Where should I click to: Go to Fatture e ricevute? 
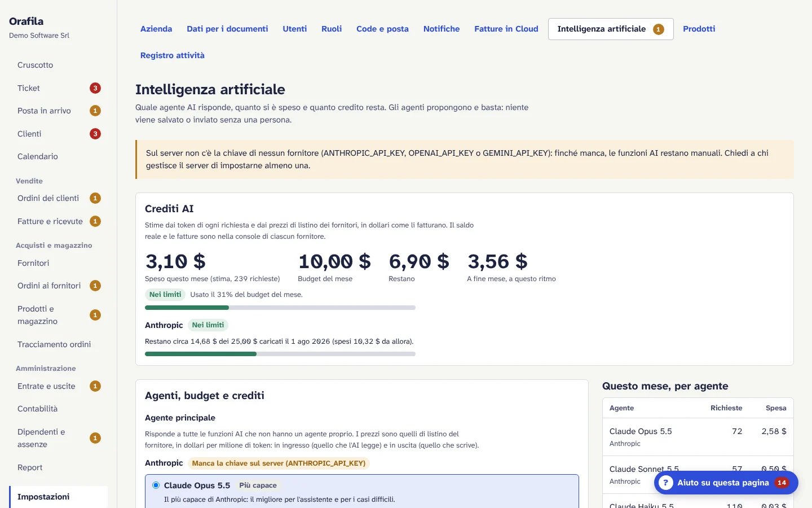[59, 221]
